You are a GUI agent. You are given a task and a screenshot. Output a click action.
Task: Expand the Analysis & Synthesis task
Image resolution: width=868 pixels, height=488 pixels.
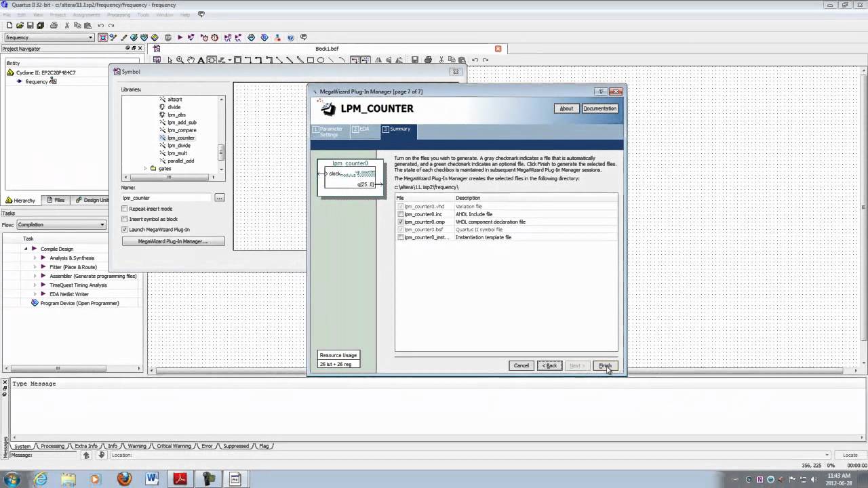(35, 258)
